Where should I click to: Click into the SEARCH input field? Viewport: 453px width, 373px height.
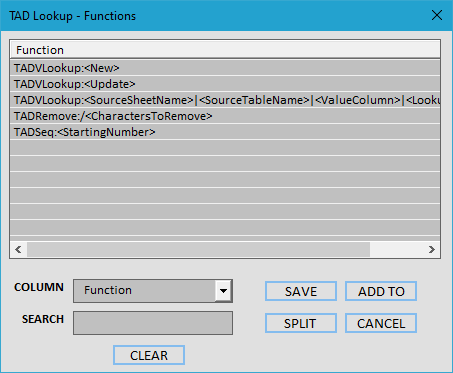[153, 323]
